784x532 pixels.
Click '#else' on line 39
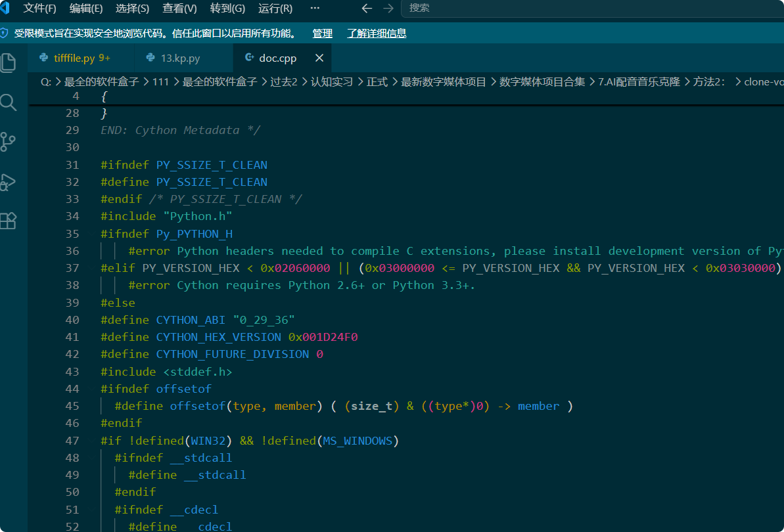(x=118, y=303)
